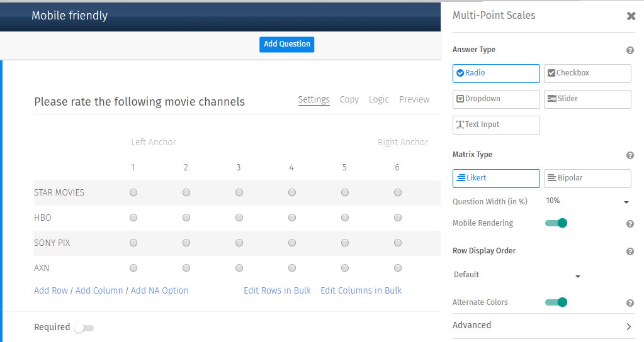Screen dimensions: 644x342
Task: Expand the Advanced section
Action: [541, 326]
